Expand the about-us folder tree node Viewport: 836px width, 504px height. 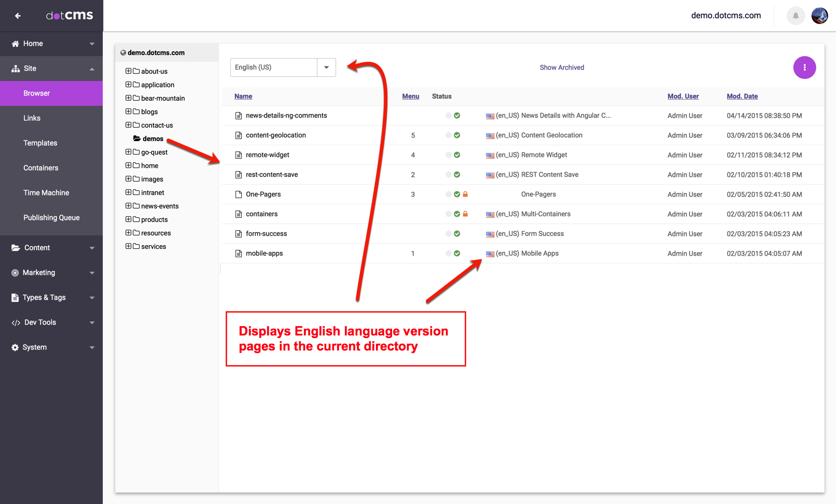click(128, 71)
